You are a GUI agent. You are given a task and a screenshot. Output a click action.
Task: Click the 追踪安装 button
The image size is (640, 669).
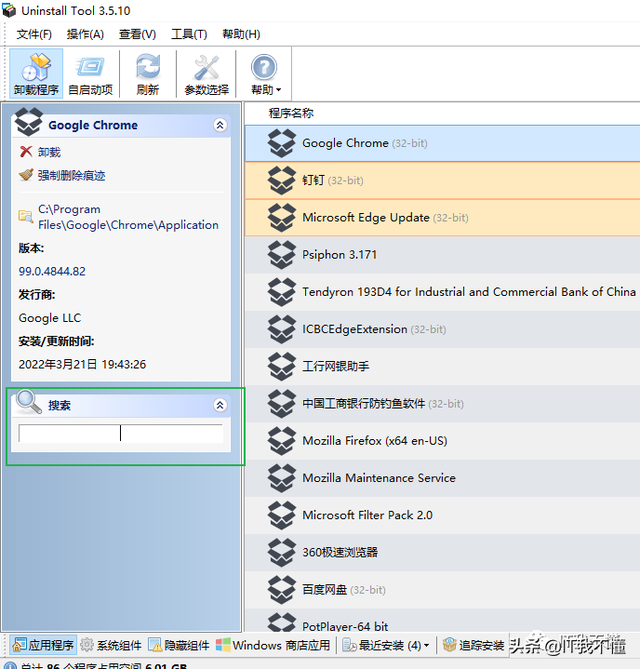click(473, 645)
